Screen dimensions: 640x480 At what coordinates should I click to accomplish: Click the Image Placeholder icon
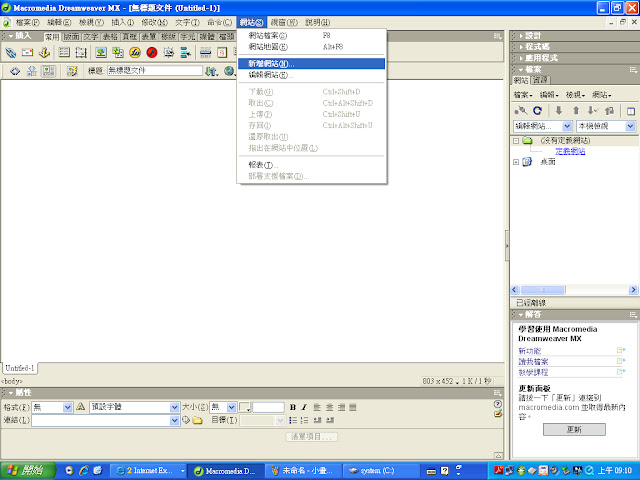point(118,52)
